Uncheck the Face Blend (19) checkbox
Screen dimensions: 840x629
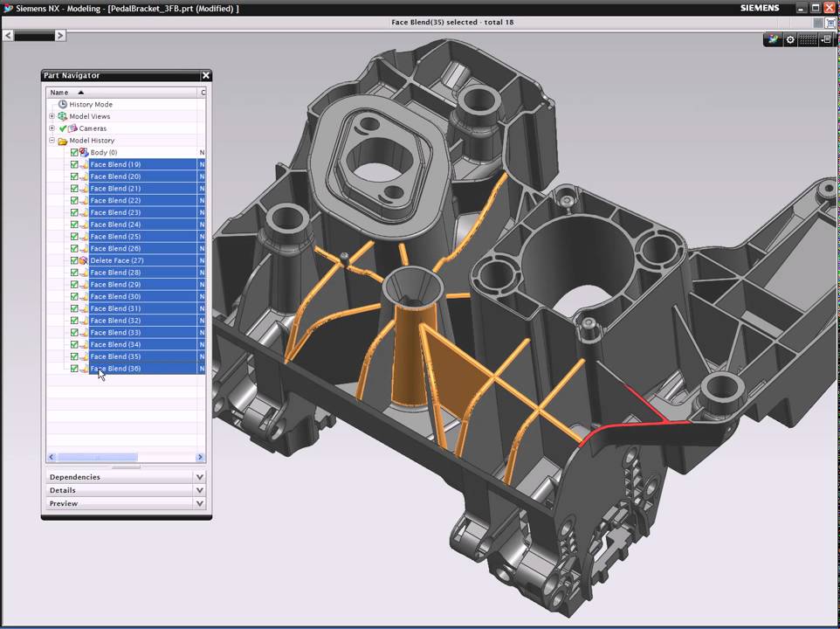coord(74,164)
